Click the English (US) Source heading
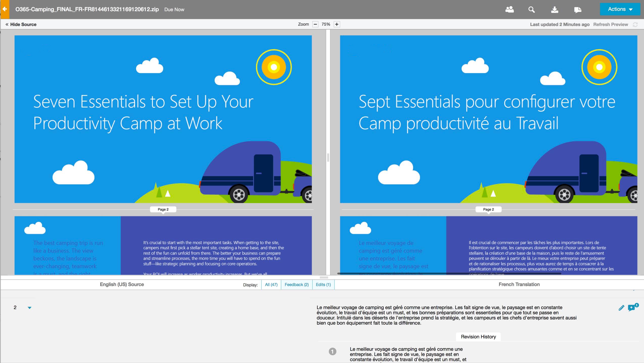 pos(122,284)
